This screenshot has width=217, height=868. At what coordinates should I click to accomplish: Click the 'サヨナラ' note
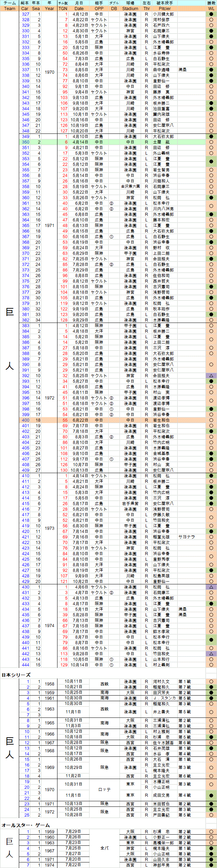coord(187,537)
